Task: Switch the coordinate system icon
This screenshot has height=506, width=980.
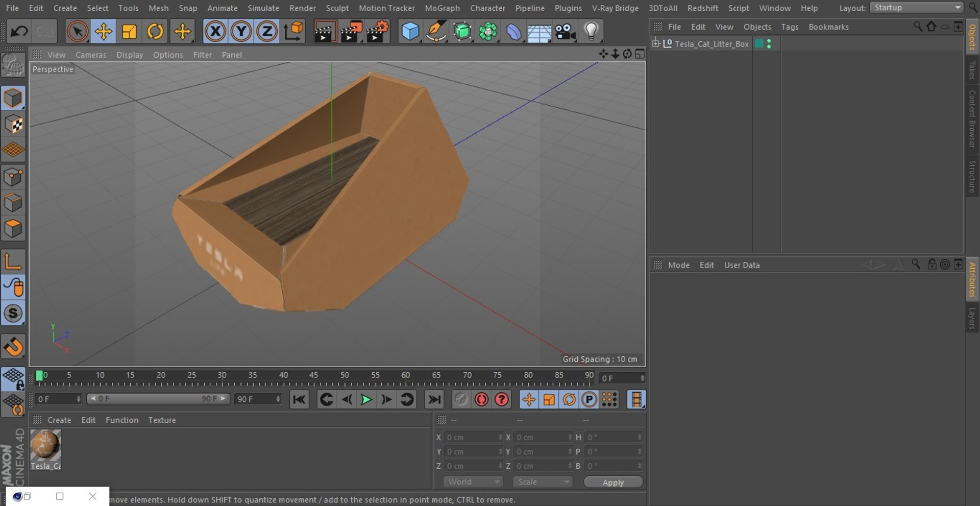Action: tap(293, 32)
